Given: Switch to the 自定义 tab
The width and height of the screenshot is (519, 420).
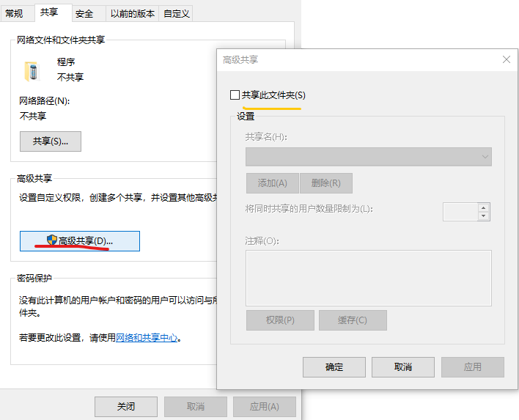Looking at the screenshot, I should pyautogui.click(x=177, y=14).
